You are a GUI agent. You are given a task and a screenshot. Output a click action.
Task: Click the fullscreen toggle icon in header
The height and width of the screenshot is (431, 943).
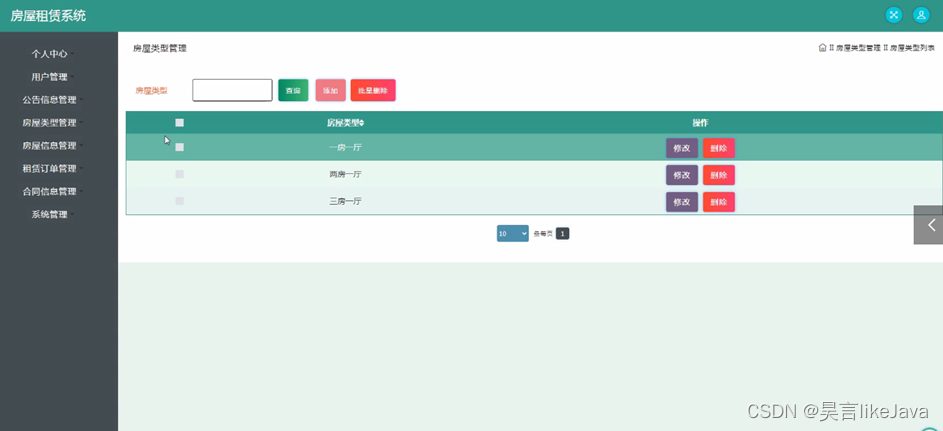pos(894,15)
